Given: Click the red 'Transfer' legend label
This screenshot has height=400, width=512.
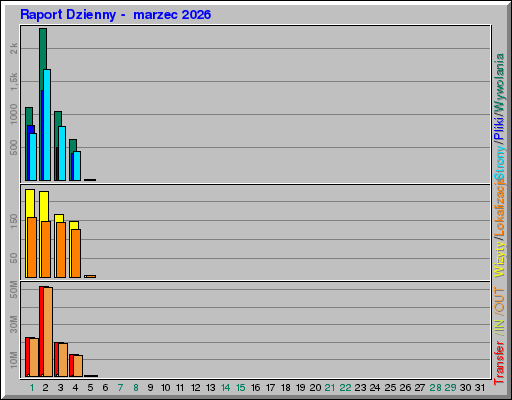Looking at the screenshot, I should click(x=500, y=363).
